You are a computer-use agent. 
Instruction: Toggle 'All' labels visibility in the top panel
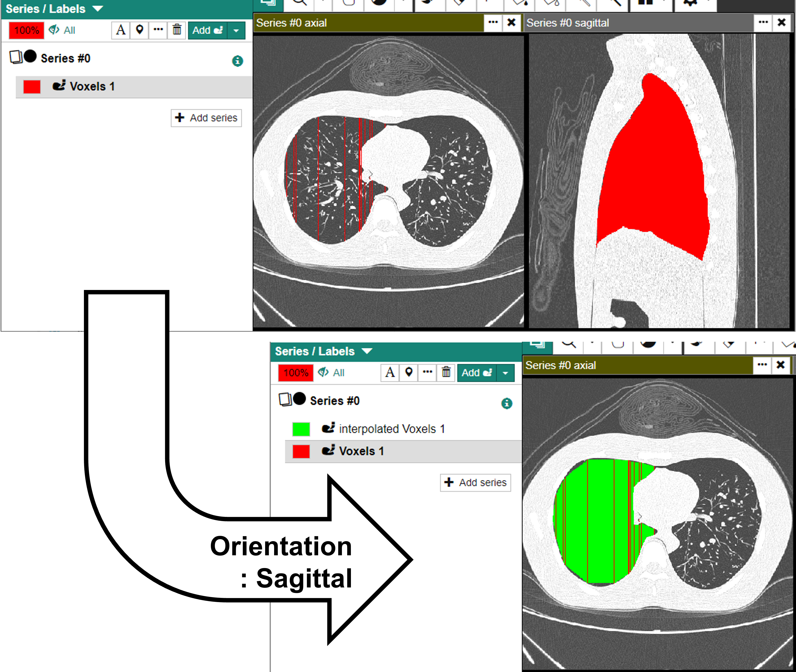[62, 30]
